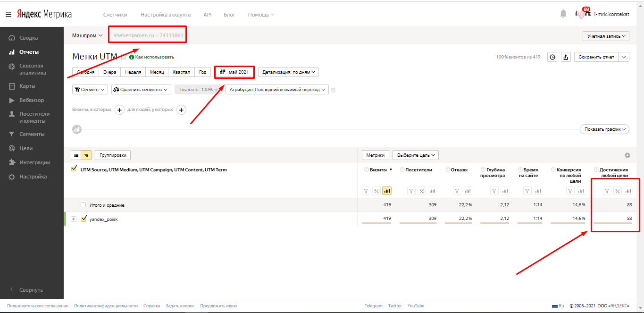Check the Итого и средние checkbox

(x=83, y=205)
